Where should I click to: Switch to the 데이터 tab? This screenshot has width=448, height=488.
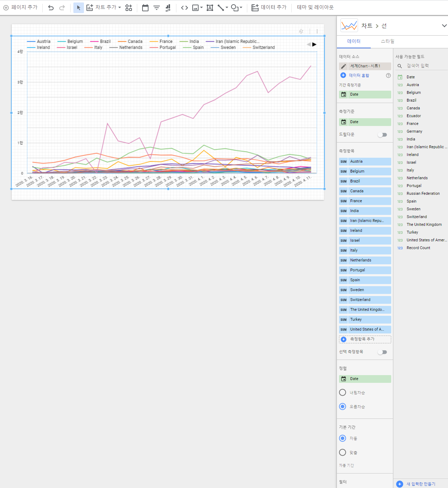coord(354,41)
